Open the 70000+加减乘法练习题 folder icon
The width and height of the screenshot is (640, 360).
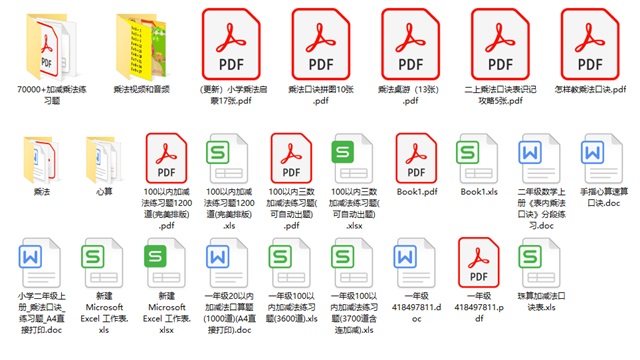[x=51, y=47]
